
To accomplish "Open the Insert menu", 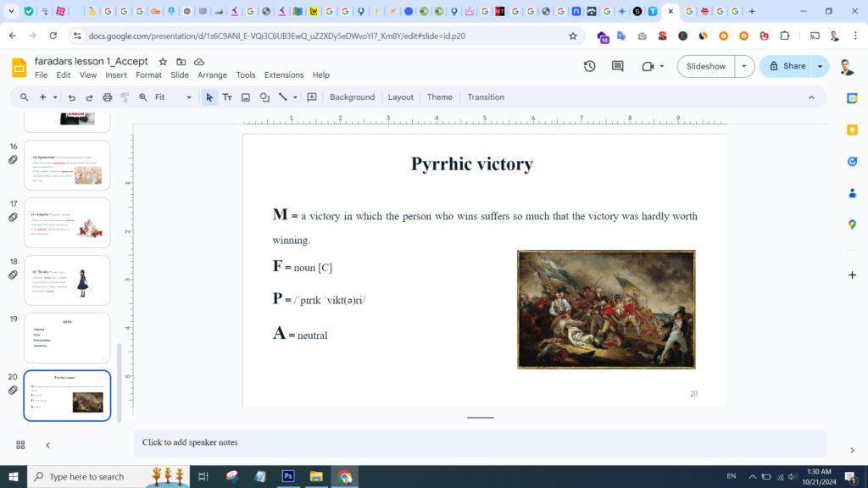I will [116, 75].
